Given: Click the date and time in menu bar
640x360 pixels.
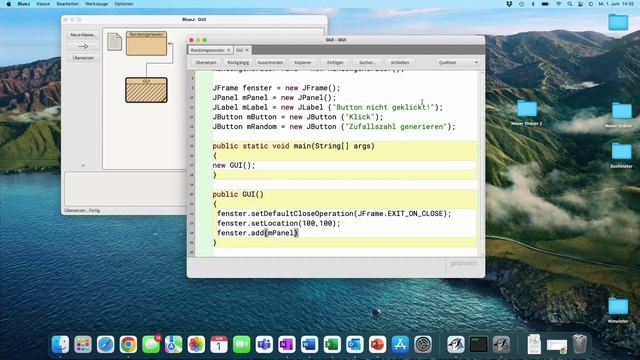Looking at the screenshot, I should click(616, 4).
